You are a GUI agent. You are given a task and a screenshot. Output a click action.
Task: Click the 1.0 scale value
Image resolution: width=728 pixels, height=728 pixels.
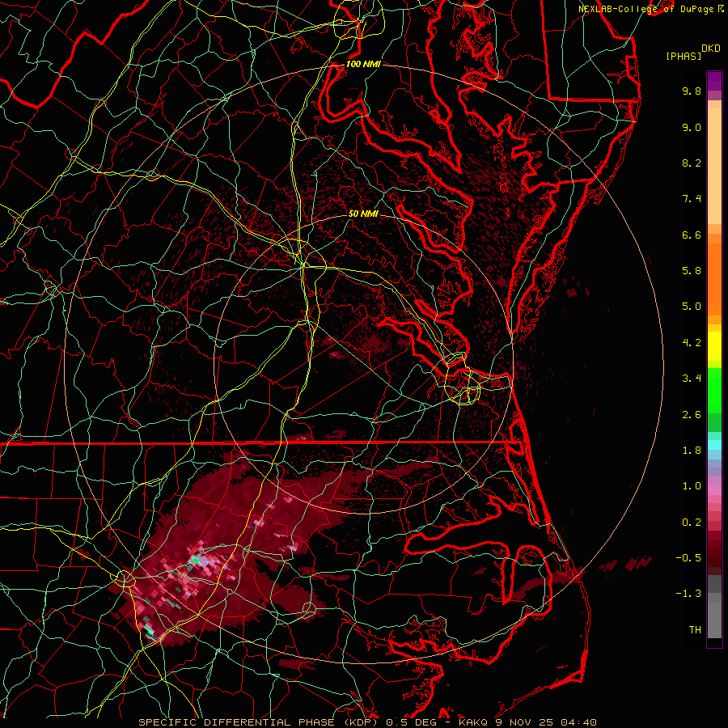tap(692, 486)
